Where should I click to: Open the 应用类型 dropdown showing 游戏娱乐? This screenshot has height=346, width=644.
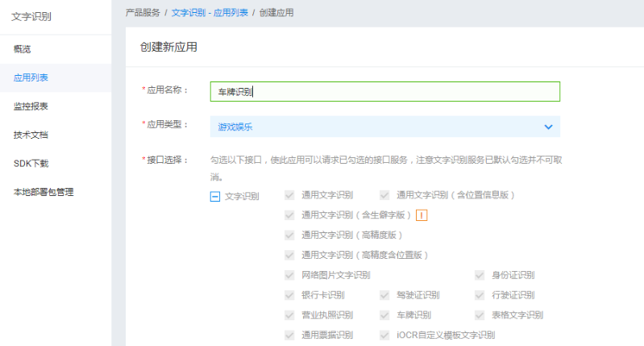click(x=384, y=127)
